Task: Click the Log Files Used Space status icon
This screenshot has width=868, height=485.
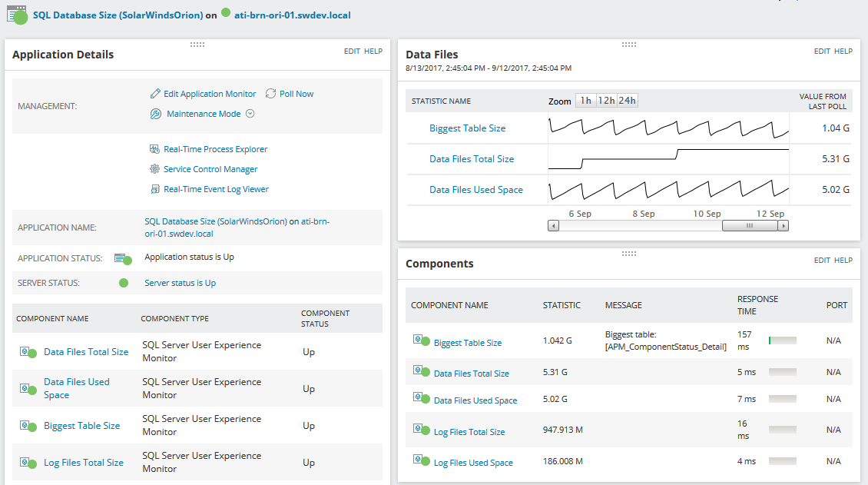Action: click(x=420, y=461)
